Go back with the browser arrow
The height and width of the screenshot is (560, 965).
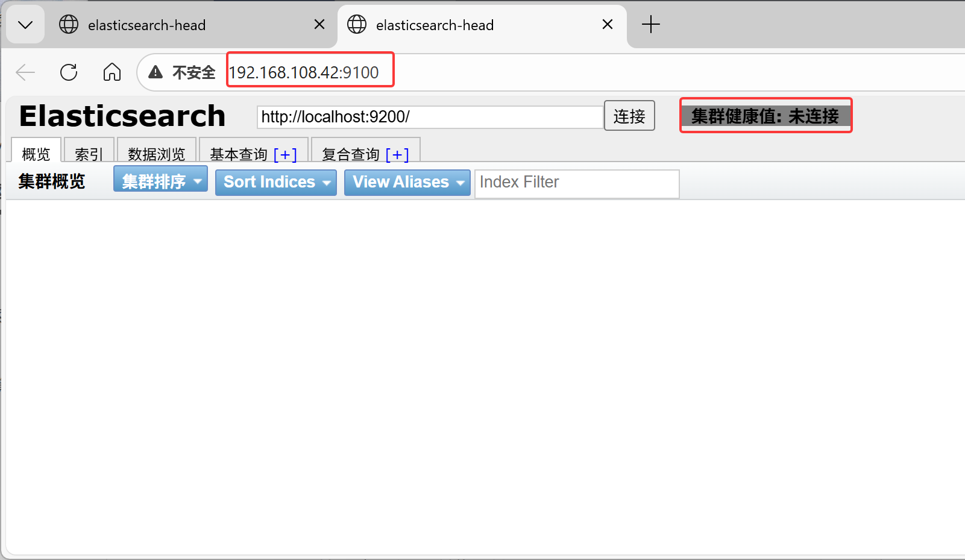click(x=25, y=72)
